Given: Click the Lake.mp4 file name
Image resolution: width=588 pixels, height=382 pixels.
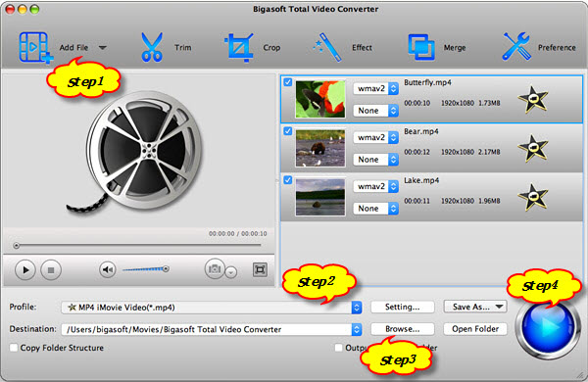Looking at the screenshot, I should pos(421,180).
